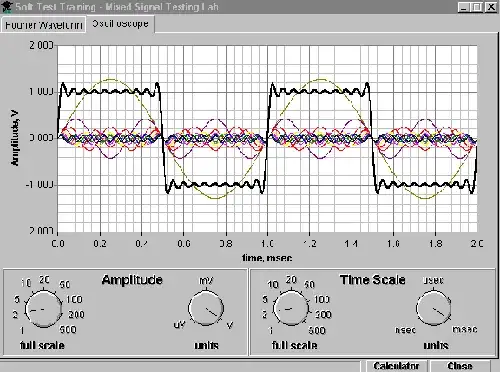
Task: Choose nsec on Time Scale units knob
Action: pyautogui.click(x=405, y=330)
